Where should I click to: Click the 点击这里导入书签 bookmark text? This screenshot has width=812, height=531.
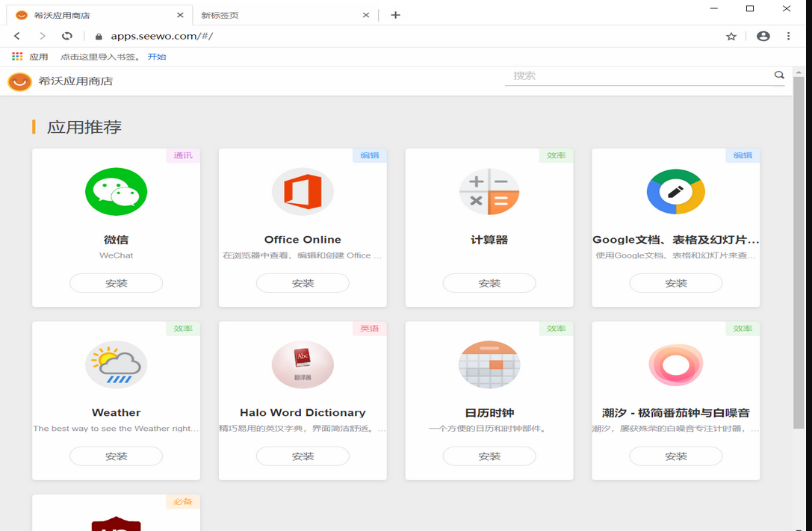tap(100, 57)
